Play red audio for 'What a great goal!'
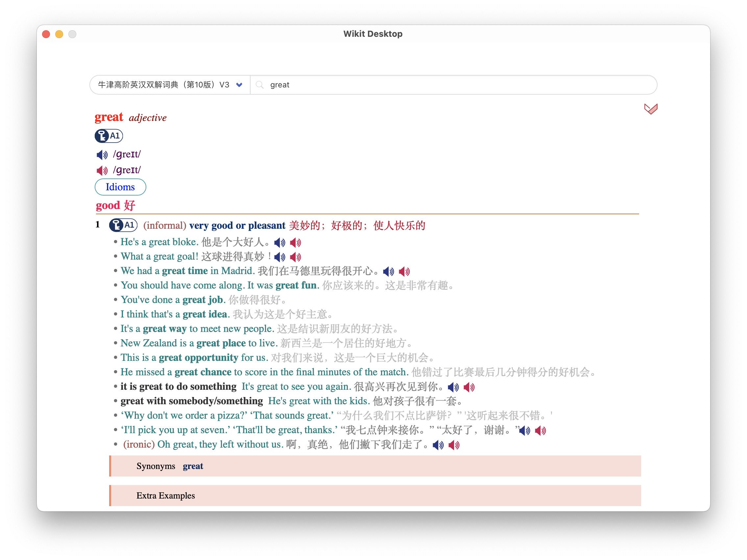The image size is (747, 560). (296, 257)
